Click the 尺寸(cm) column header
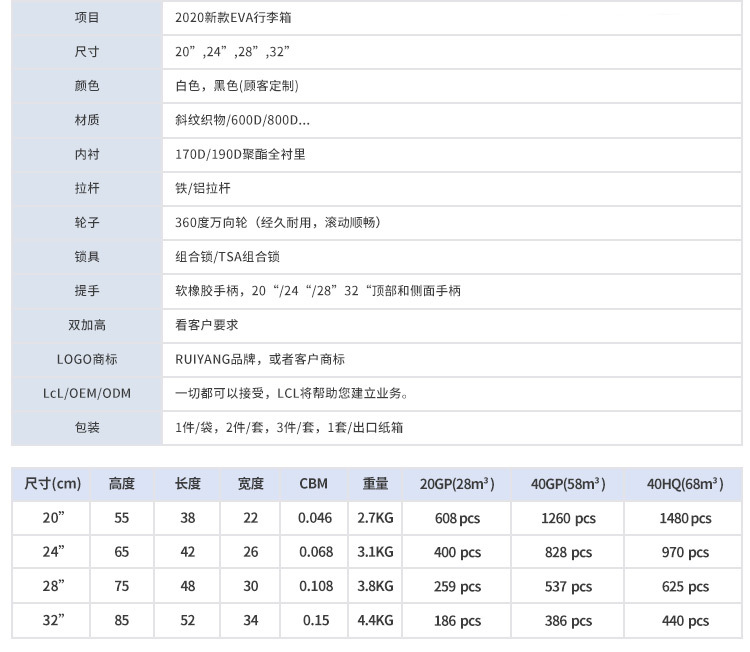The width and height of the screenshot is (750, 652). (x=53, y=484)
